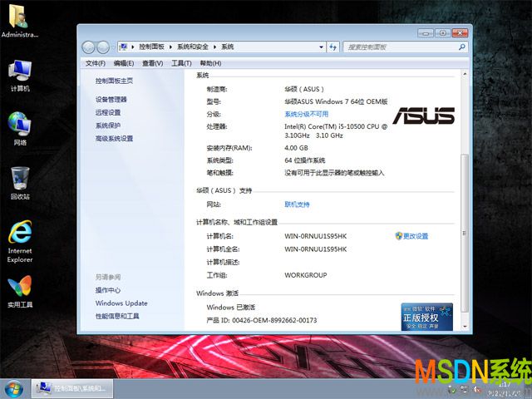Expand the arrow after 控制面板 in the breadcrumb
The height and width of the screenshot is (399, 532).
click(x=170, y=47)
